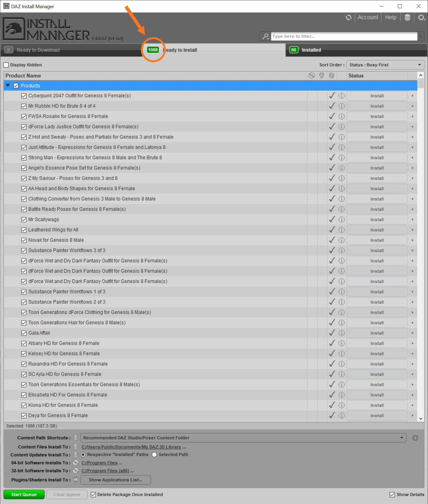Open the settings gear icon in header
This screenshot has width=428, height=504.
[421, 17]
